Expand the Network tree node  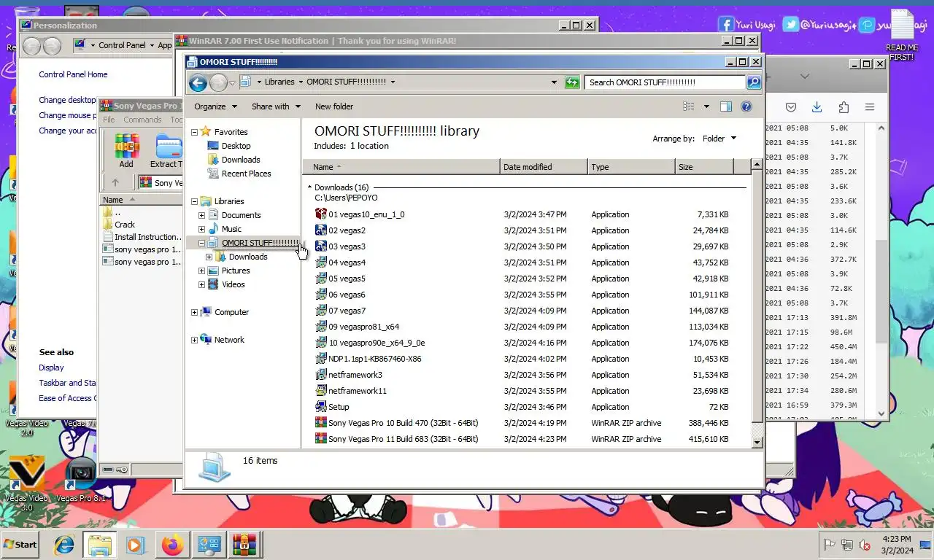pyautogui.click(x=195, y=340)
